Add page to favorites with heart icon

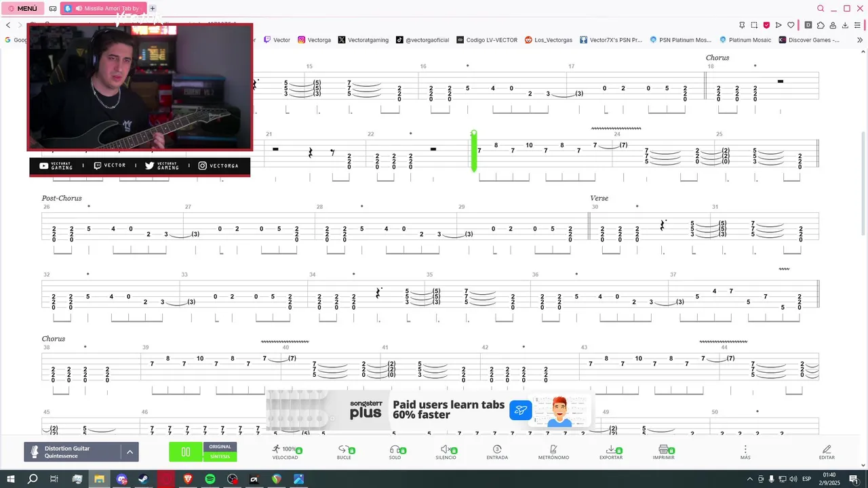click(x=791, y=25)
